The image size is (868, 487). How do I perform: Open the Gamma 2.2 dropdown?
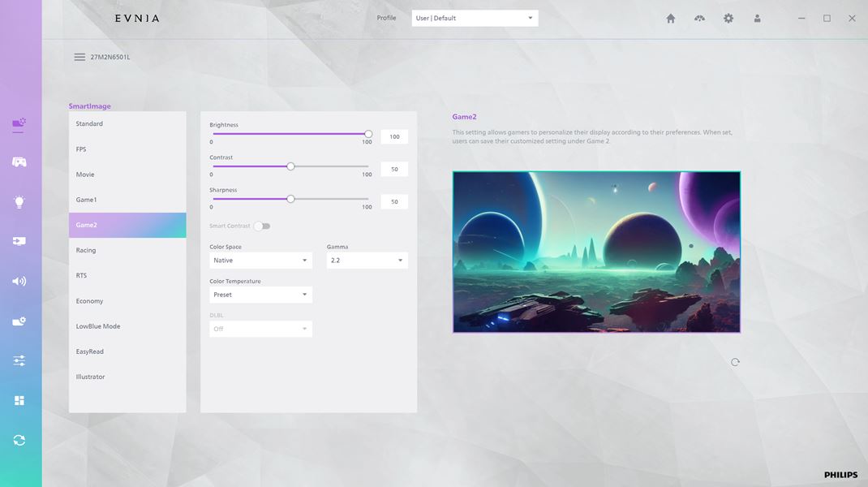pyautogui.click(x=367, y=261)
